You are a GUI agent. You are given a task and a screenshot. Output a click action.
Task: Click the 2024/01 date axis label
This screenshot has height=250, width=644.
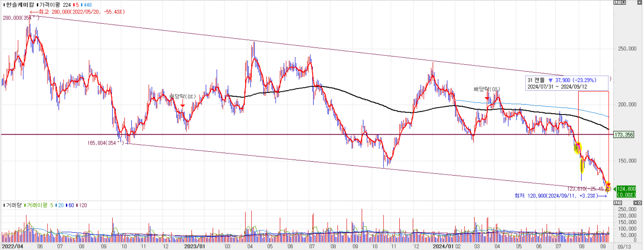[444, 247]
